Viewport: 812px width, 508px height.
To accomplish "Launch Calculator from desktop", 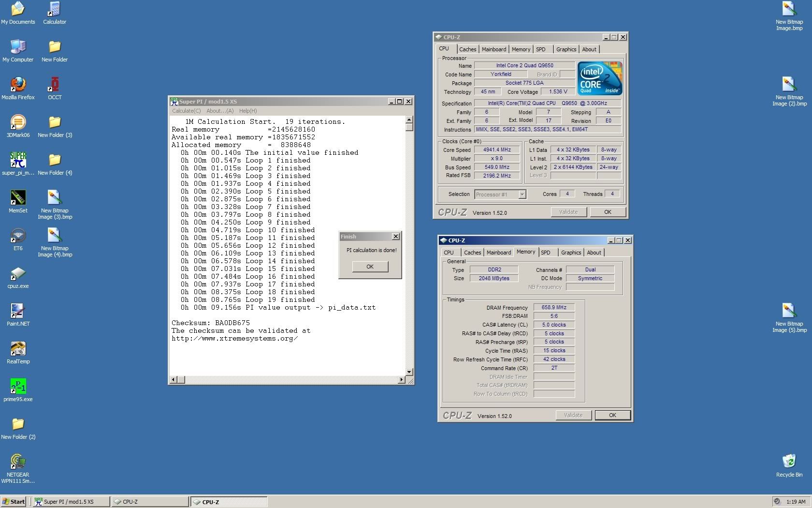I will click(x=55, y=13).
